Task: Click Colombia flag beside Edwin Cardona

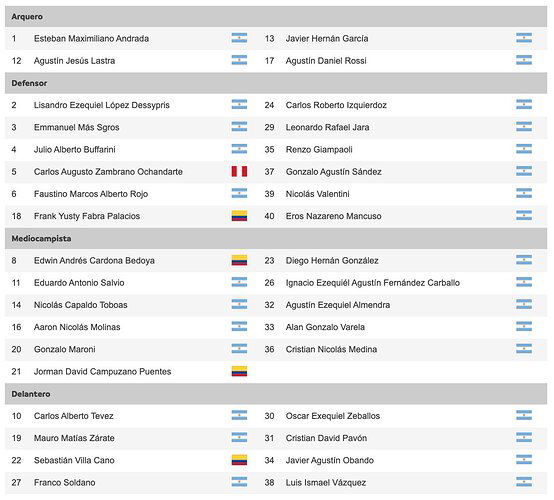Action: [x=239, y=260]
